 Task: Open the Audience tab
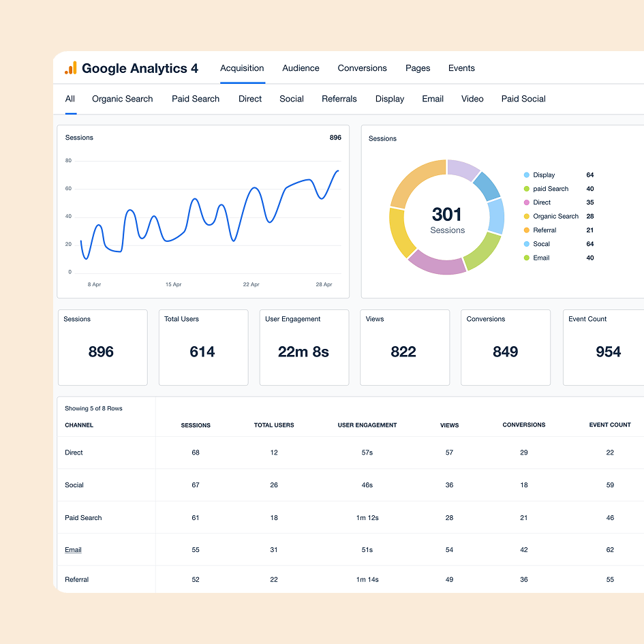pos(301,68)
